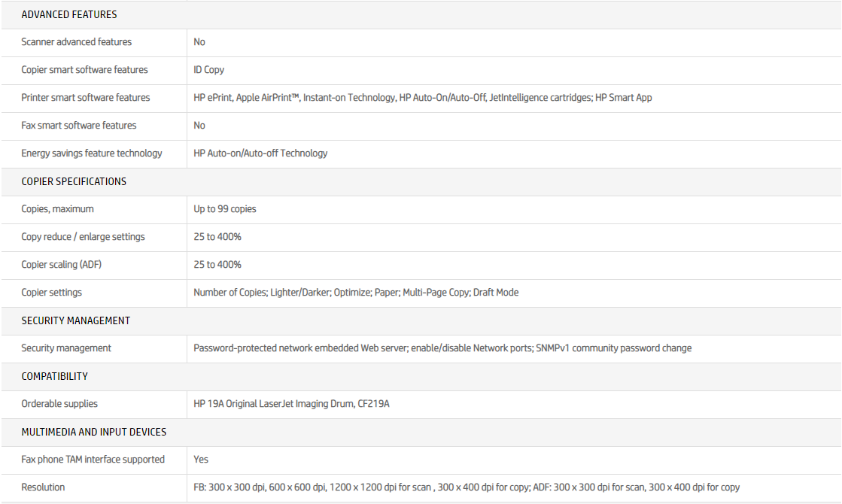Select the MULTIMEDIA AND INPUT DEVICES header
The width and height of the screenshot is (842, 504).
pyautogui.click(x=93, y=432)
